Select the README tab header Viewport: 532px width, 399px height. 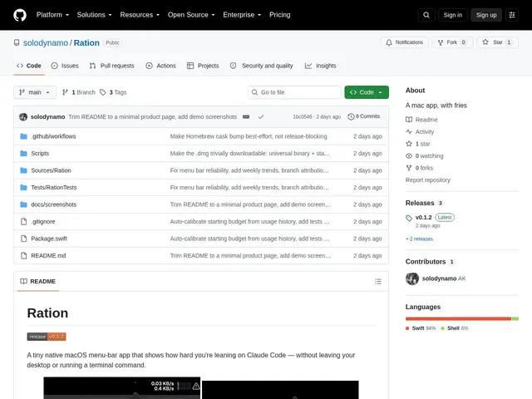[x=37, y=281]
